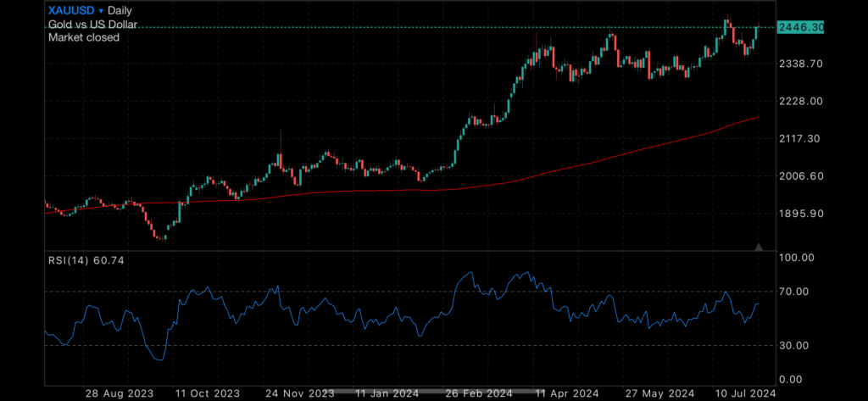
Task: Click the 11 Apr 2024 date label
Action: [567, 393]
